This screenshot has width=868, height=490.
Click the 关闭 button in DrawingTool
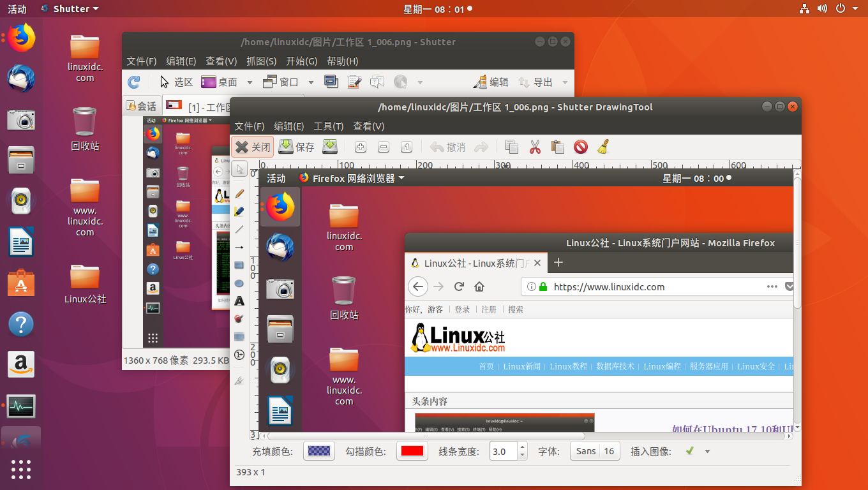(x=253, y=147)
